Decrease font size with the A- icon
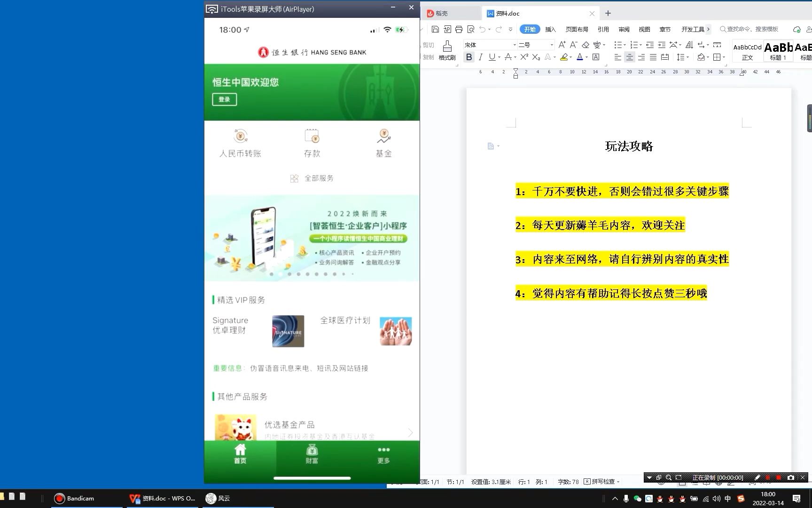This screenshot has height=508, width=812. coord(573,45)
